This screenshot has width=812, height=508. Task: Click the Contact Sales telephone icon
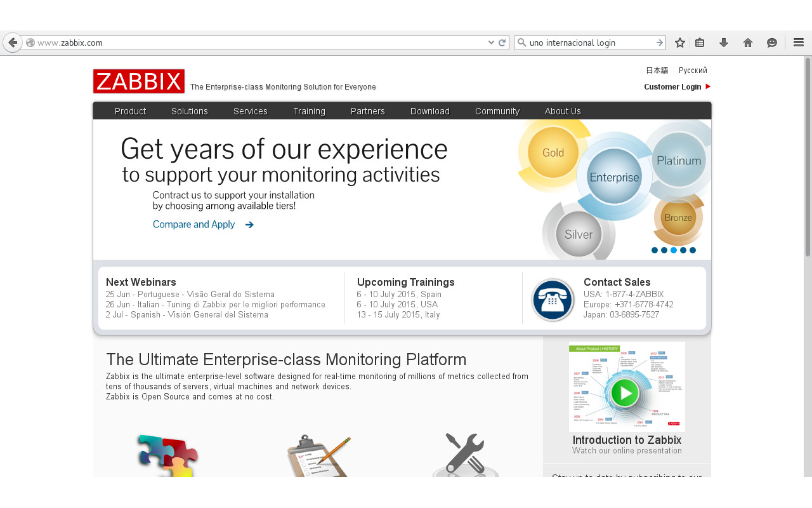[x=553, y=300]
